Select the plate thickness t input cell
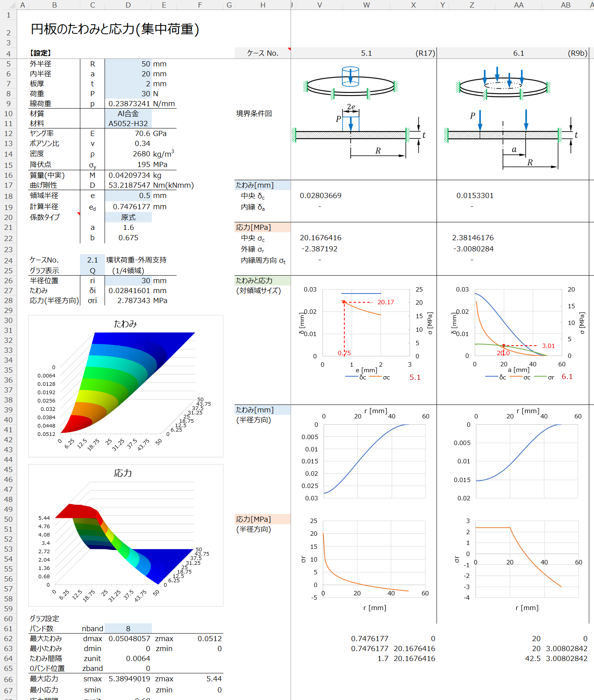 pos(128,84)
